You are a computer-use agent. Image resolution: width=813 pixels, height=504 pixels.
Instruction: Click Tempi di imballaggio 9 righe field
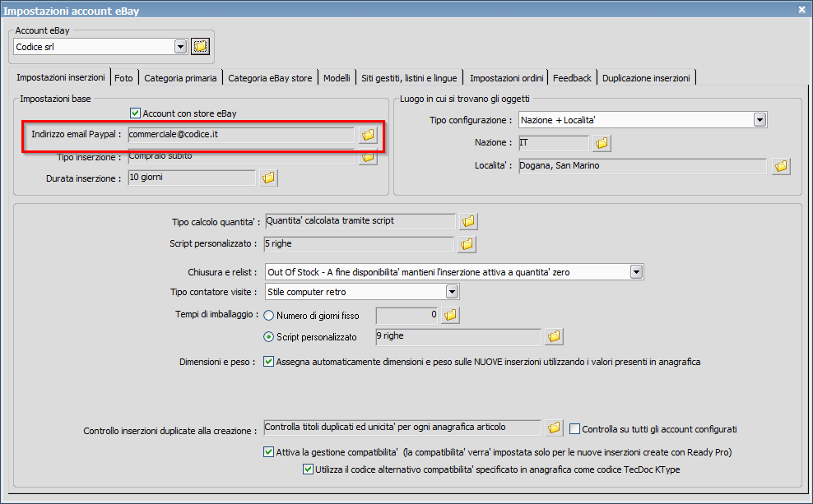click(x=458, y=337)
